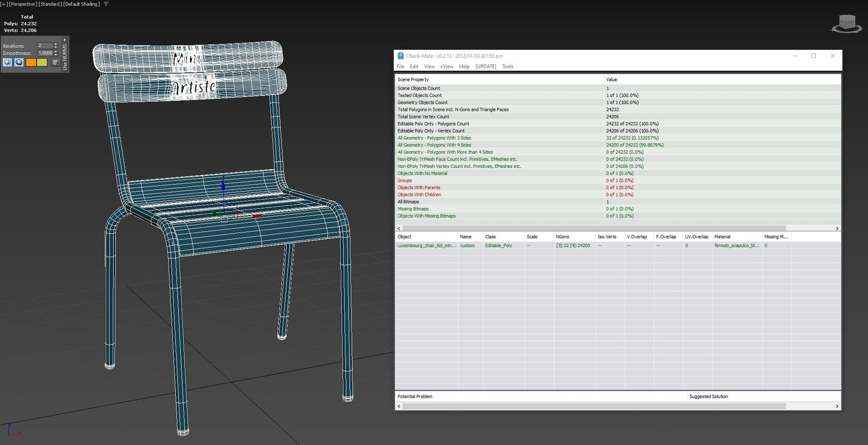Click the UV.Overlap column header

(x=697, y=237)
